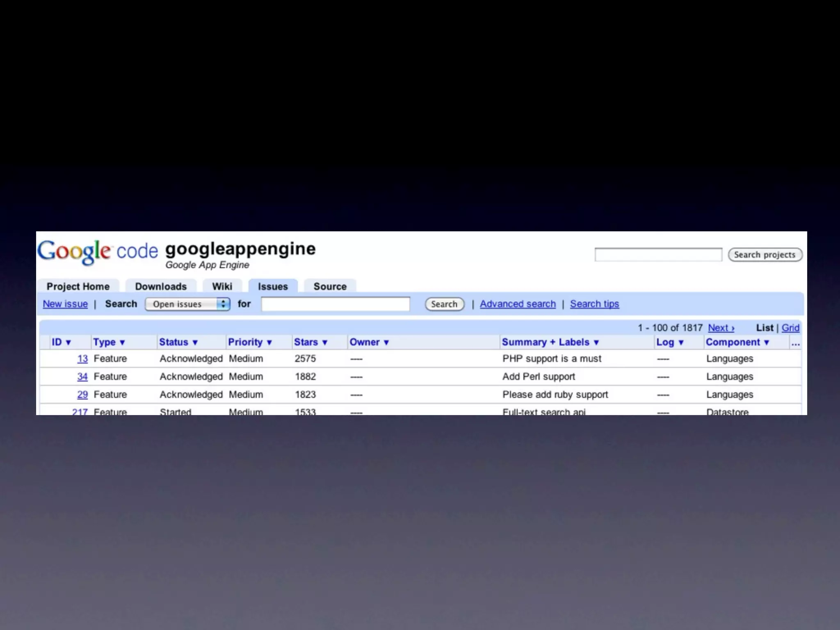Open the Advanced search link

(518, 304)
